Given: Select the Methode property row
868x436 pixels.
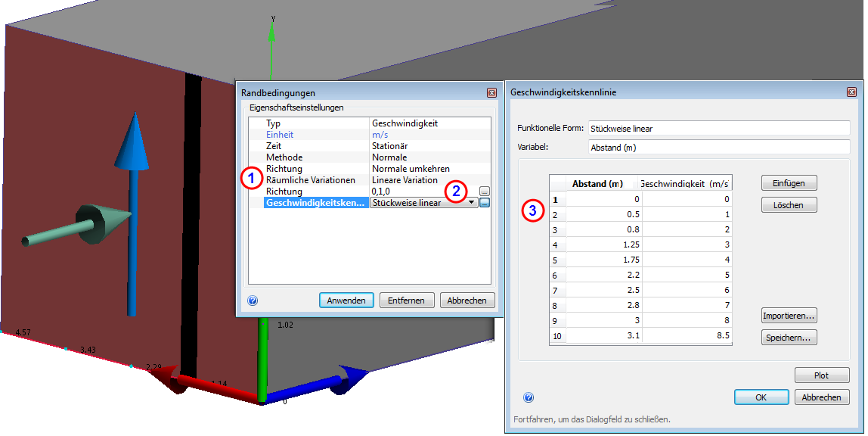Looking at the screenshot, I should (369, 157).
